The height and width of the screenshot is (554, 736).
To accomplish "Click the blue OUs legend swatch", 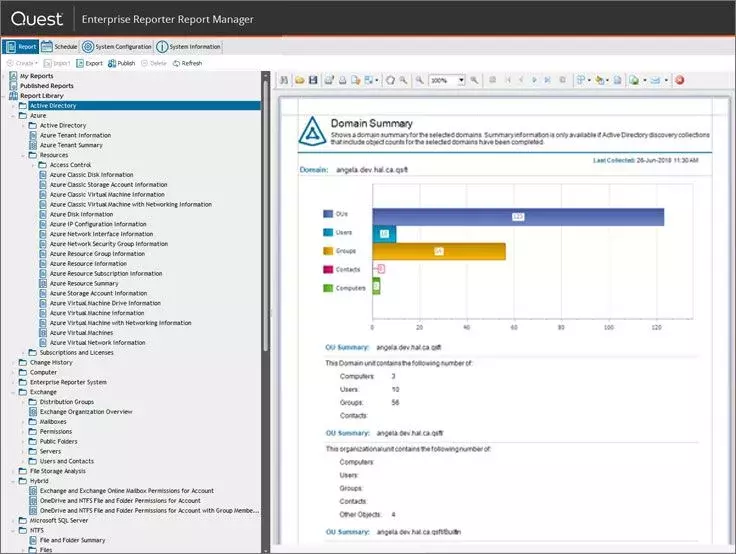I will pos(328,214).
